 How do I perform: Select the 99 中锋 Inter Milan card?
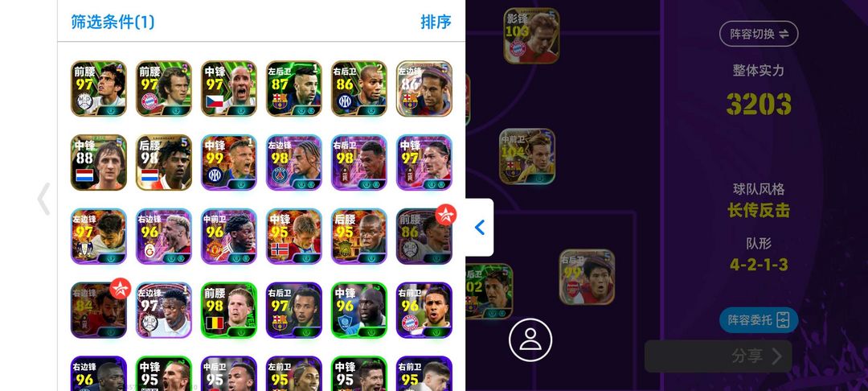point(228,163)
